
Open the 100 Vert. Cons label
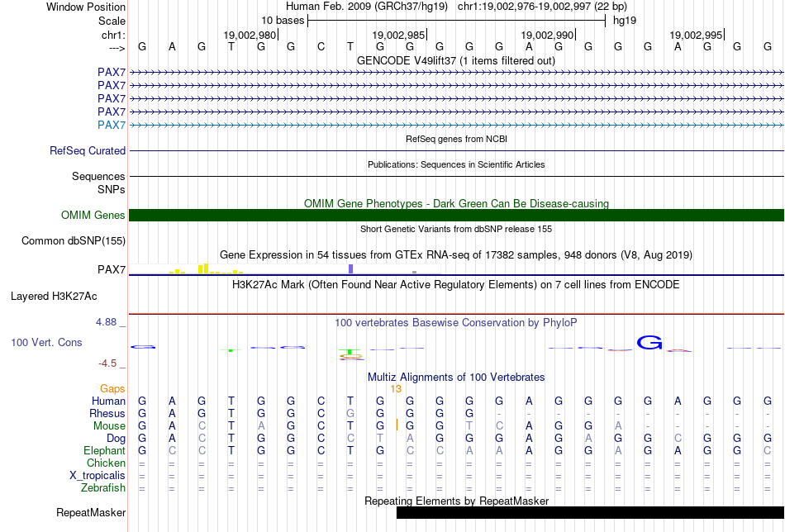pos(46,342)
